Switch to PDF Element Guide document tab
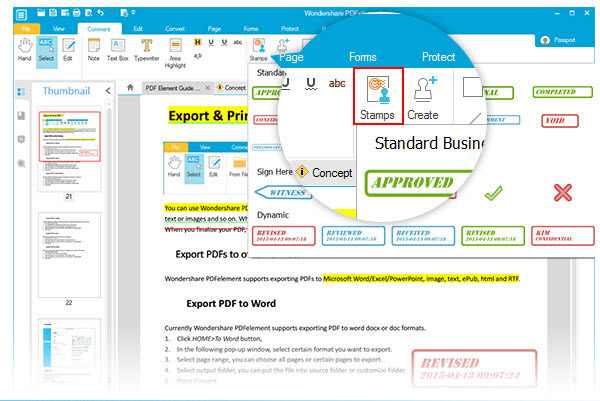Image resolution: width=600 pixels, height=401 pixels. coord(172,88)
